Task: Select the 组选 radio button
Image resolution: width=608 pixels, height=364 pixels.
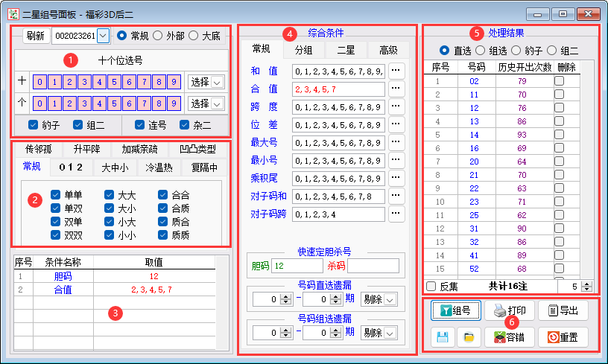Action: [x=480, y=50]
